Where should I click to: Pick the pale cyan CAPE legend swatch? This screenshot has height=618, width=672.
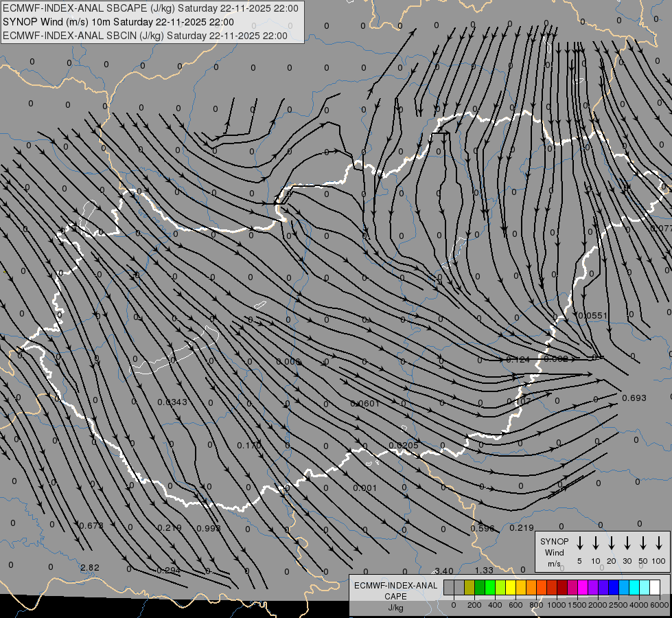coord(644,588)
